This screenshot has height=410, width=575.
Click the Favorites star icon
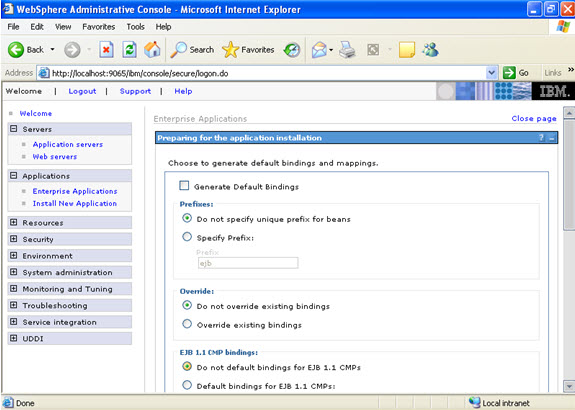click(230, 50)
